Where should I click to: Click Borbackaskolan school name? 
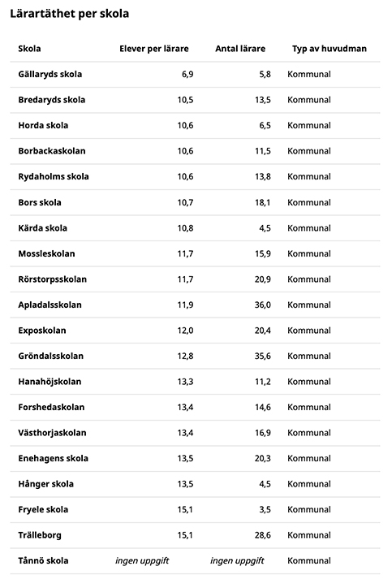click(x=52, y=151)
